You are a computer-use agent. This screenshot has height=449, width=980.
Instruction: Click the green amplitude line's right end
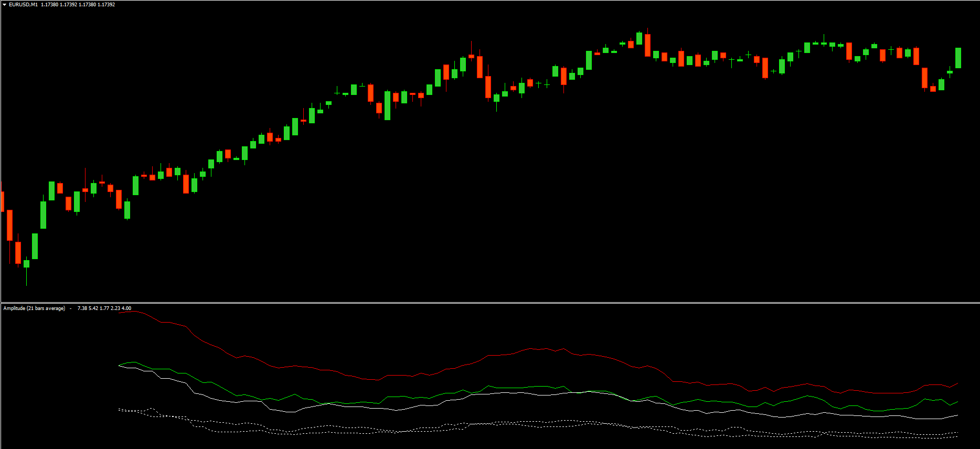point(956,402)
